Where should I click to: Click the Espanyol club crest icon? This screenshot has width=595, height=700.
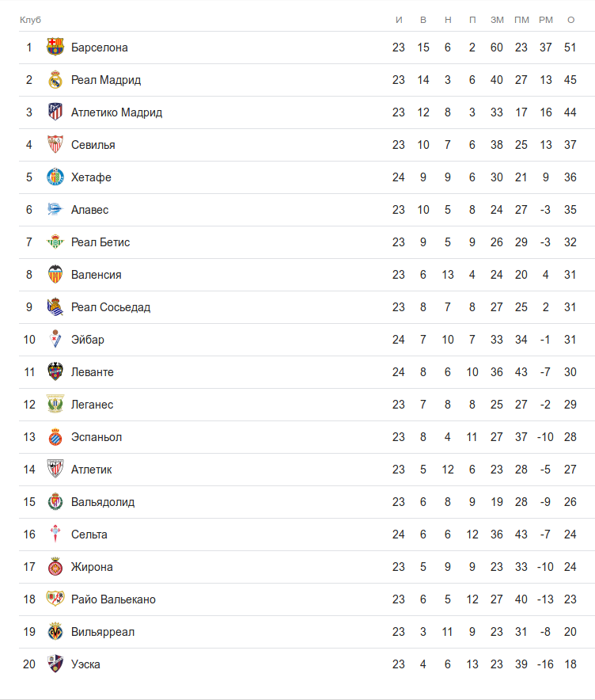coord(55,437)
